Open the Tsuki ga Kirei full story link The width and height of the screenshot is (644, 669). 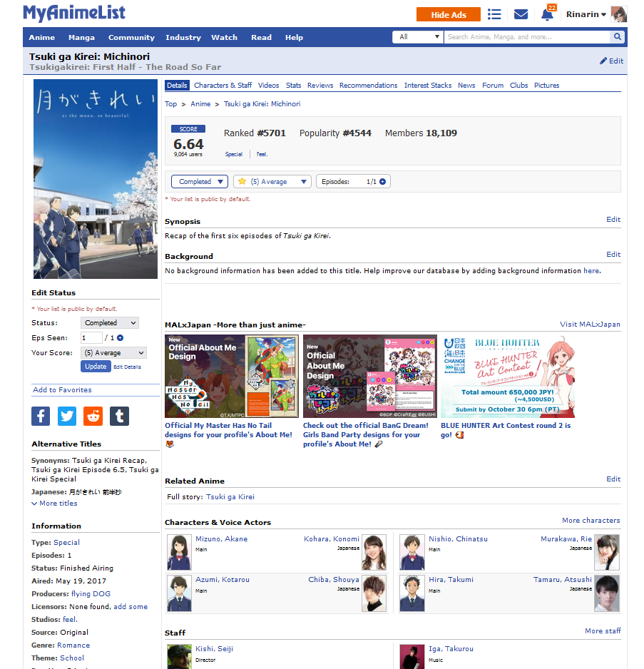[230, 497]
